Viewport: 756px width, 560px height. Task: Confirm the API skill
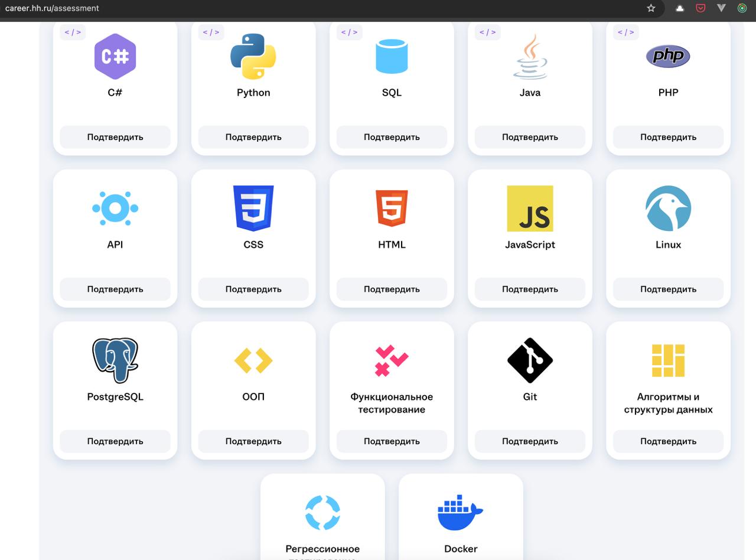click(115, 289)
